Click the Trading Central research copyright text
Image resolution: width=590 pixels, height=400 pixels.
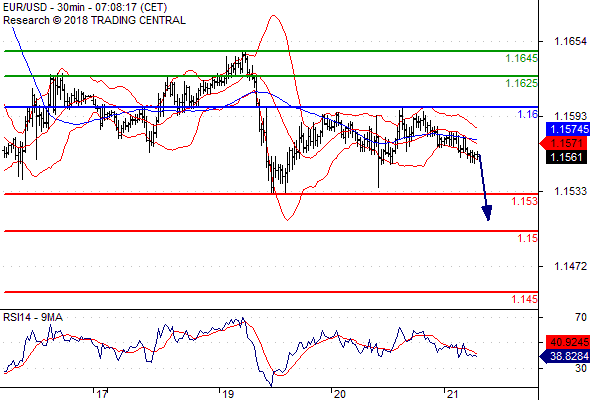(94, 20)
